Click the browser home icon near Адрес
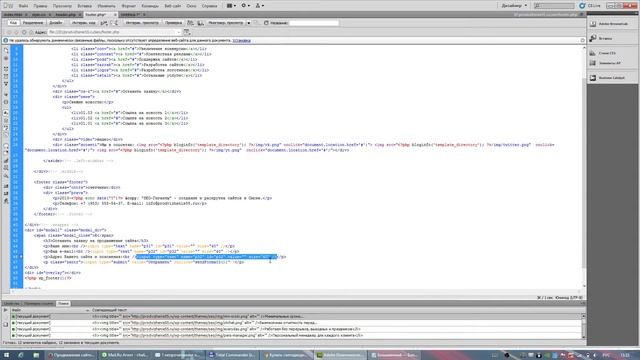Image resolution: width=640 pixels, height=360 pixels. click(x=31, y=32)
